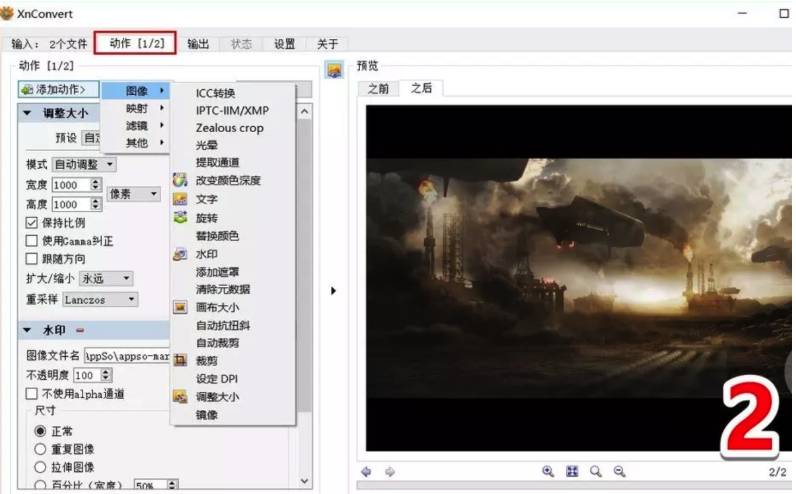Open the 模式 自动调整 dropdown
The height and width of the screenshot is (494, 796).
[x=84, y=164]
